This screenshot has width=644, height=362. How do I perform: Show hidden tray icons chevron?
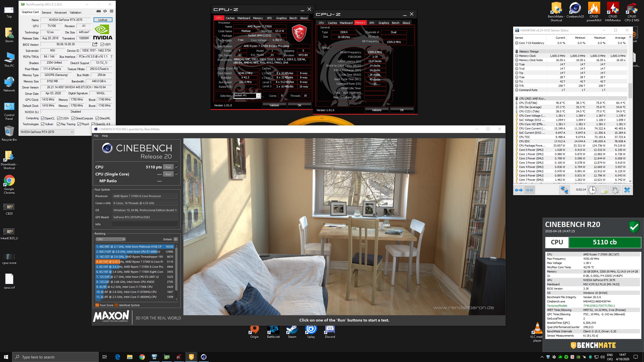(542, 357)
